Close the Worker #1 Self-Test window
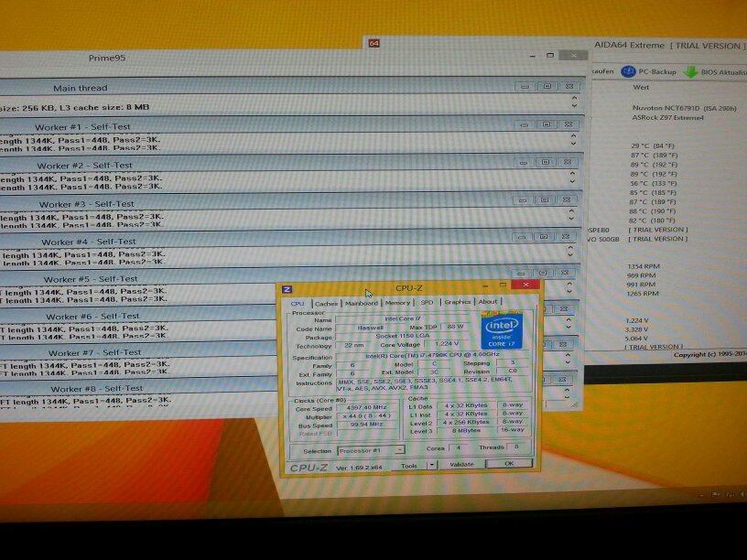Viewport: 747px width, 560px height. click(x=568, y=124)
